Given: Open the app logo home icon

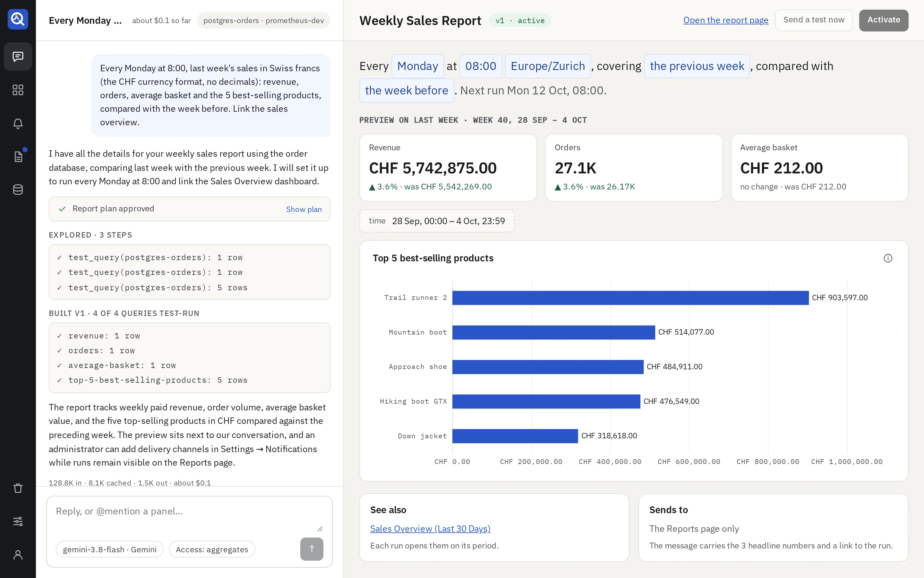Looking at the screenshot, I should coord(18,19).
